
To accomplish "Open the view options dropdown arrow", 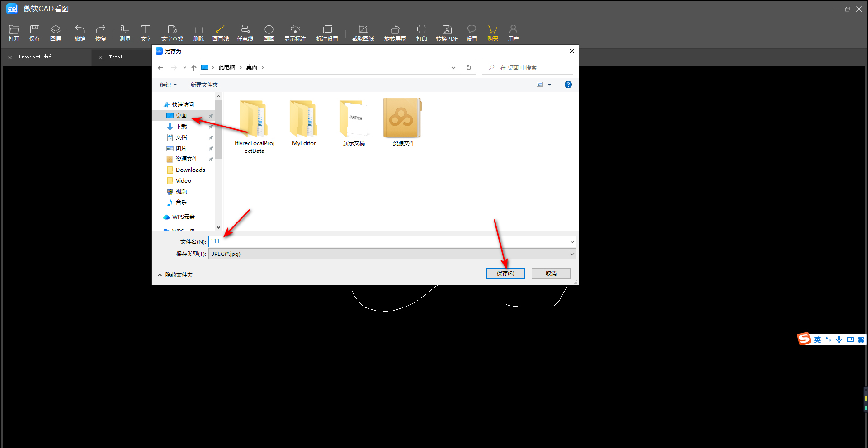I will 550,85.
